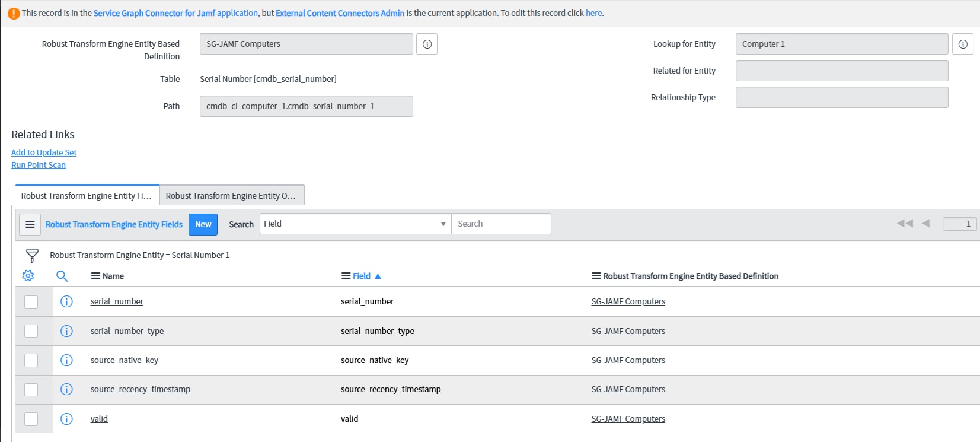Preview serial_number record info icon

coord(66,301)
